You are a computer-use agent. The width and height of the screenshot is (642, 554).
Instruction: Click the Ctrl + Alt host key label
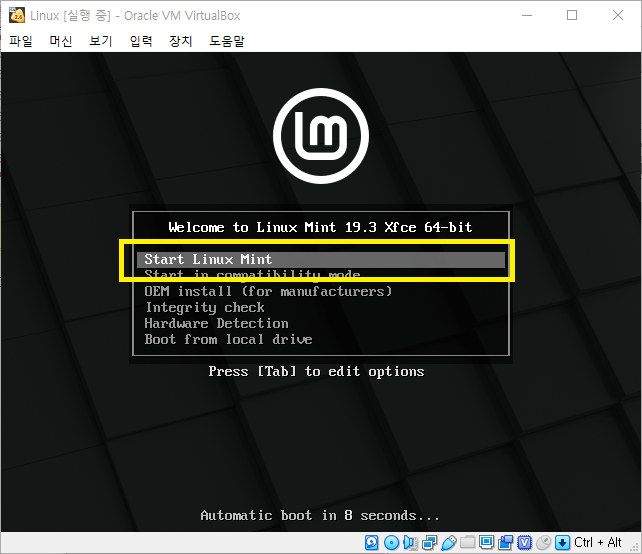pyautogui.click(x=598, y=543)
